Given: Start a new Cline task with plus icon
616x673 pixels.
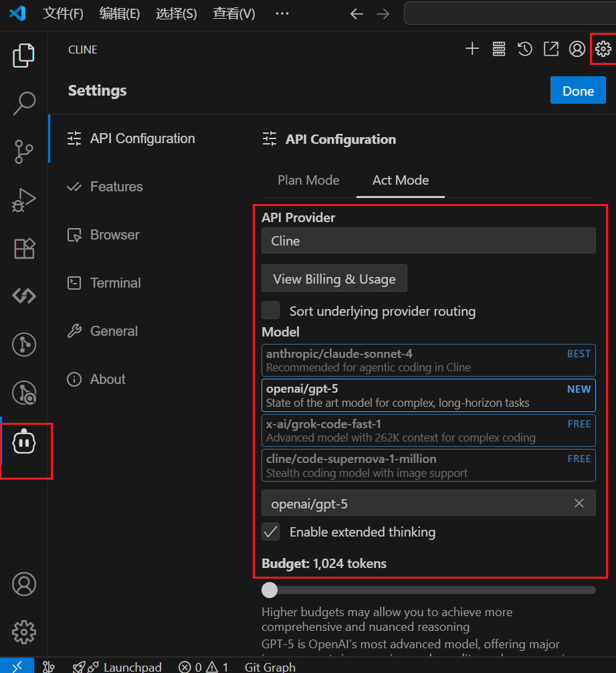Looking at the screenshot, I should click(472, 48).
